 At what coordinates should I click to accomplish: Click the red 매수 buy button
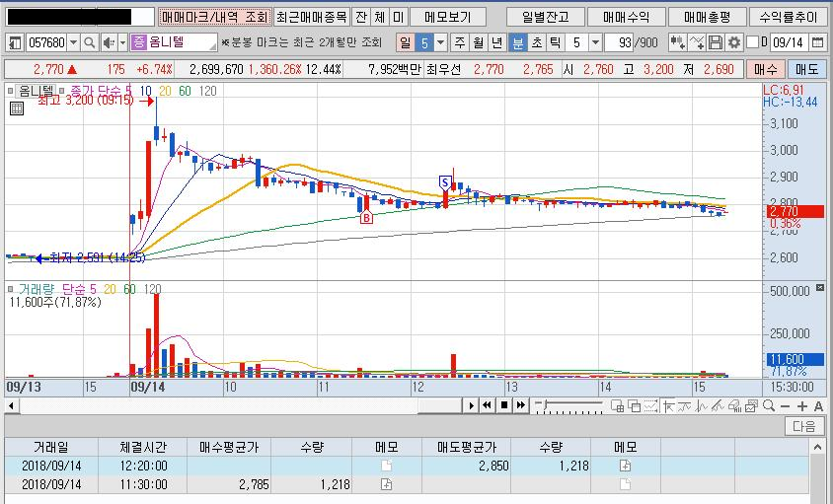point(765,69)
